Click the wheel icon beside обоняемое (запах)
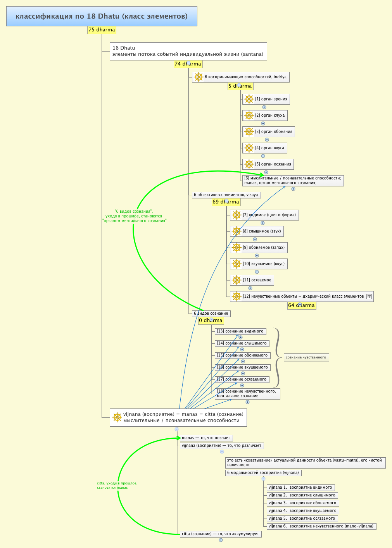392x548 pixels. (237, 248)
